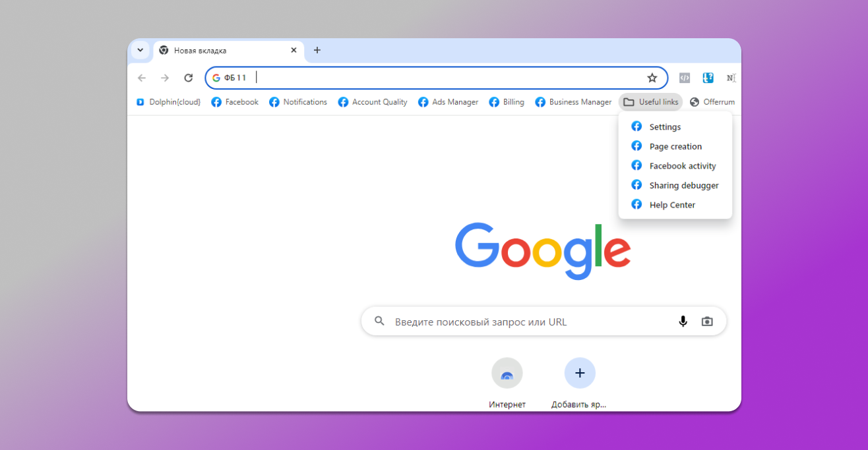Open the Ads Manager bookmark

tap(449, 102)
